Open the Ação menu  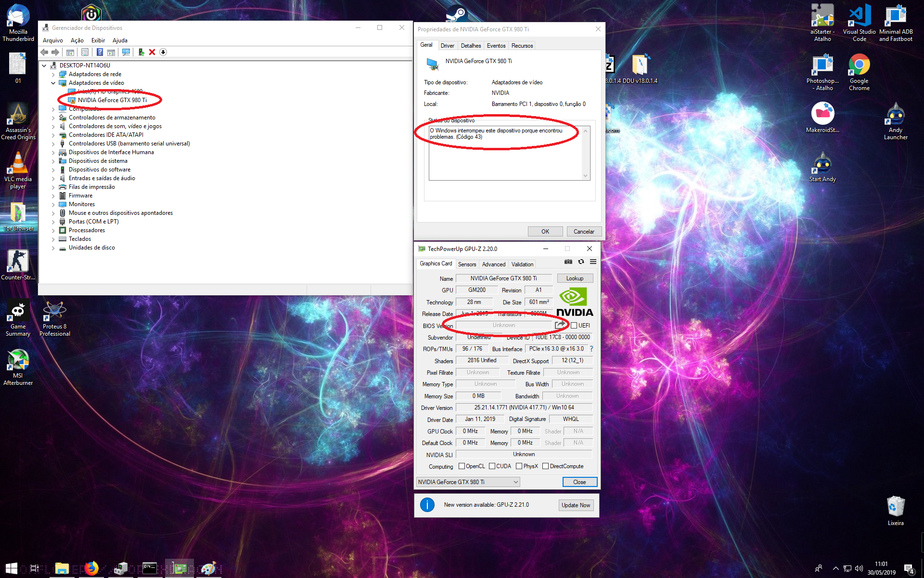(77, 40)
